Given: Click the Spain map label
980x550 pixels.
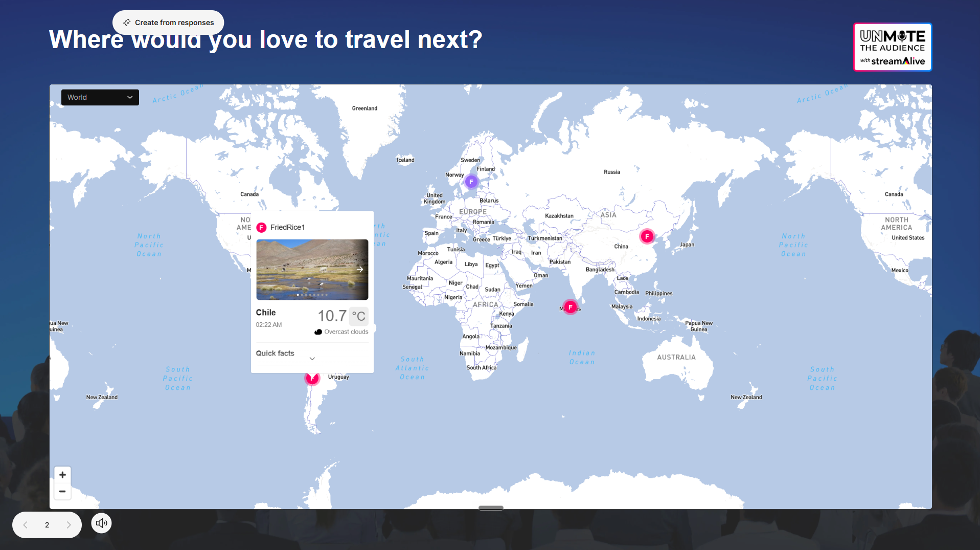Looking at the screenshot, I should pyautogui.click(x=431, y=233).
